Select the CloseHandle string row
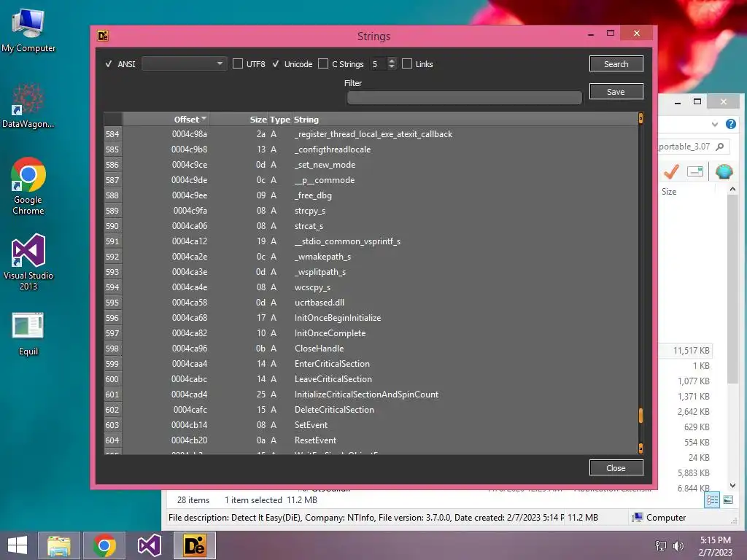747x560 pixels. (371, 349)
